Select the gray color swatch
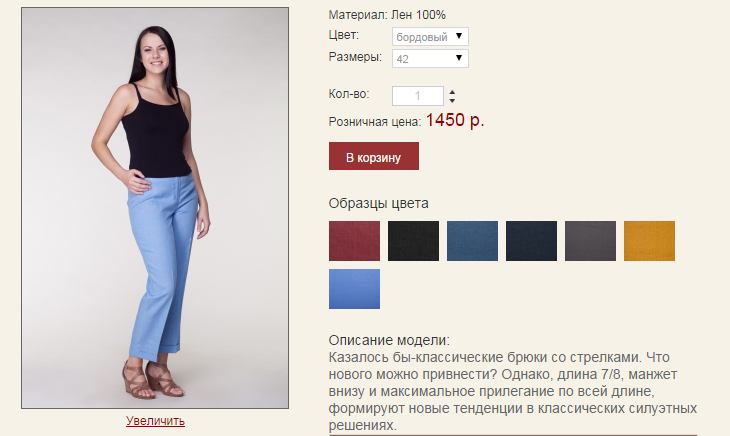 [590, 241]
